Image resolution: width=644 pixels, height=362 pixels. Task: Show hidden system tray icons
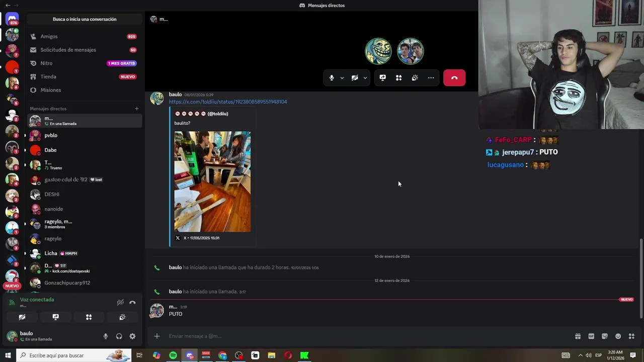click(x=580, y=355)
